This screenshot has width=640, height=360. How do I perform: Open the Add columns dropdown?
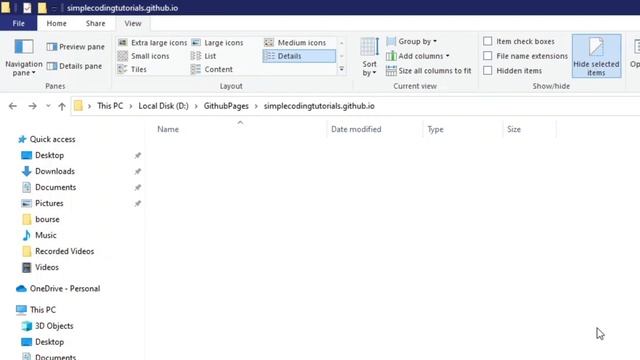click(x=418, y=56)
